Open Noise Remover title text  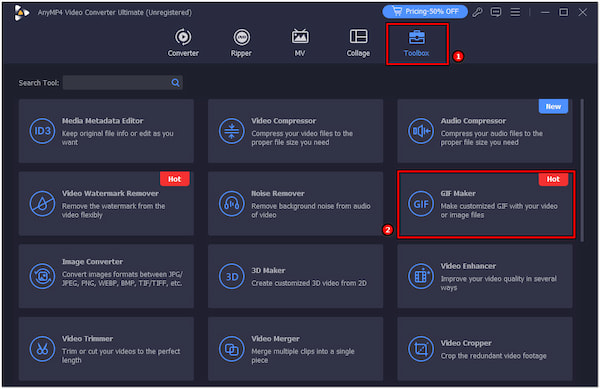[278, 194]
